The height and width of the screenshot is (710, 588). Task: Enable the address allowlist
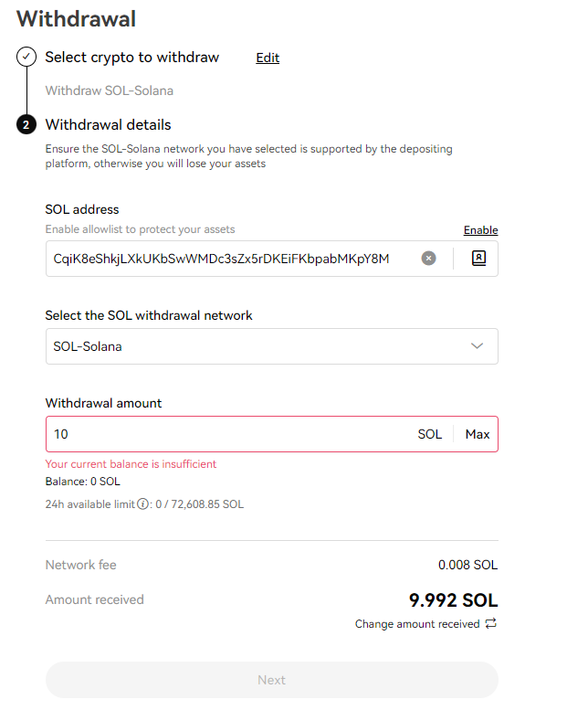tap(480, 230)
